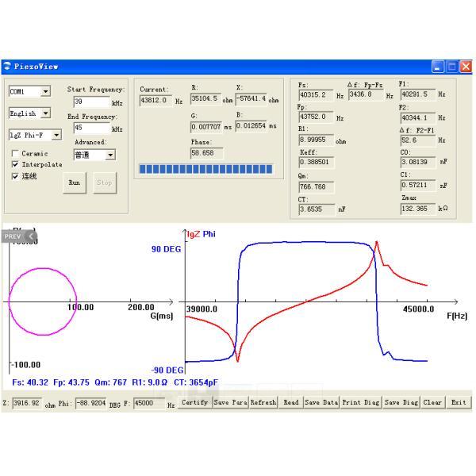Click the PiezoView title bar app icon
Screen dimensions: 476x476
pyautogui.click(x=8, y=67)
